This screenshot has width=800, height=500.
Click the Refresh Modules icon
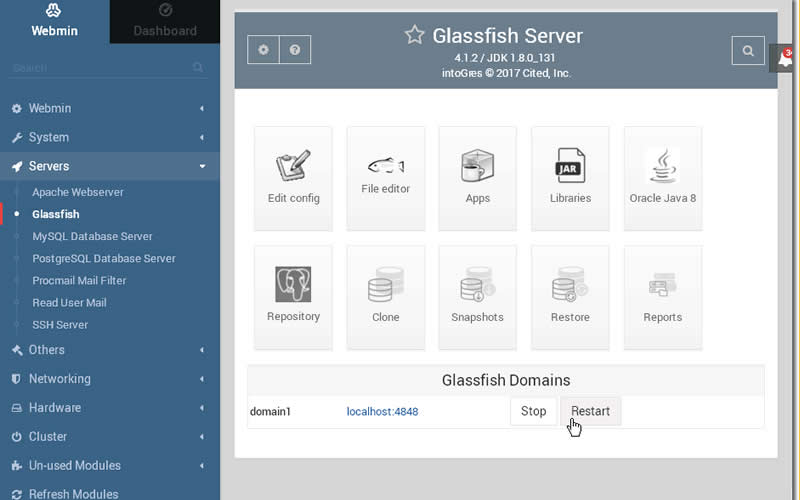coord(16,494)
